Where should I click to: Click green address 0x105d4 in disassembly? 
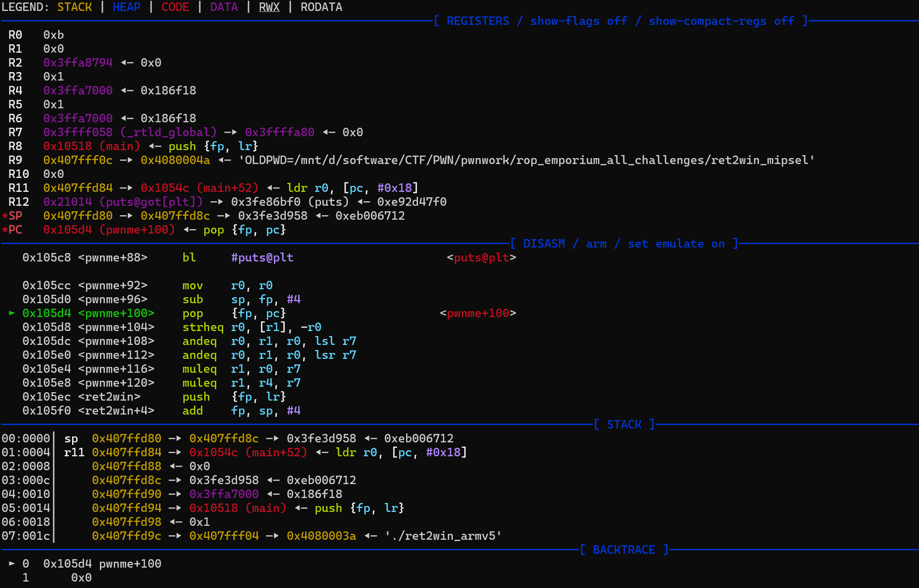point(47,313)
